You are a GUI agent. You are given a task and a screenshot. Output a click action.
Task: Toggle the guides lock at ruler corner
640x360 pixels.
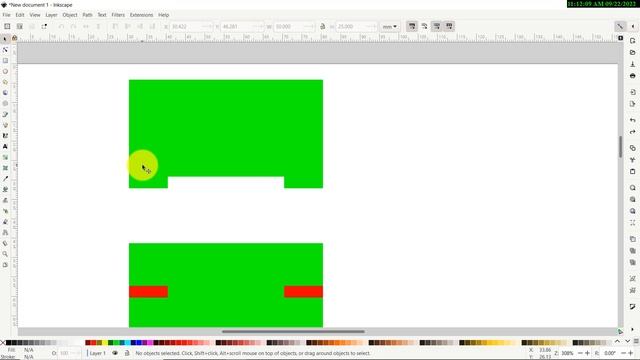[14, 38]
